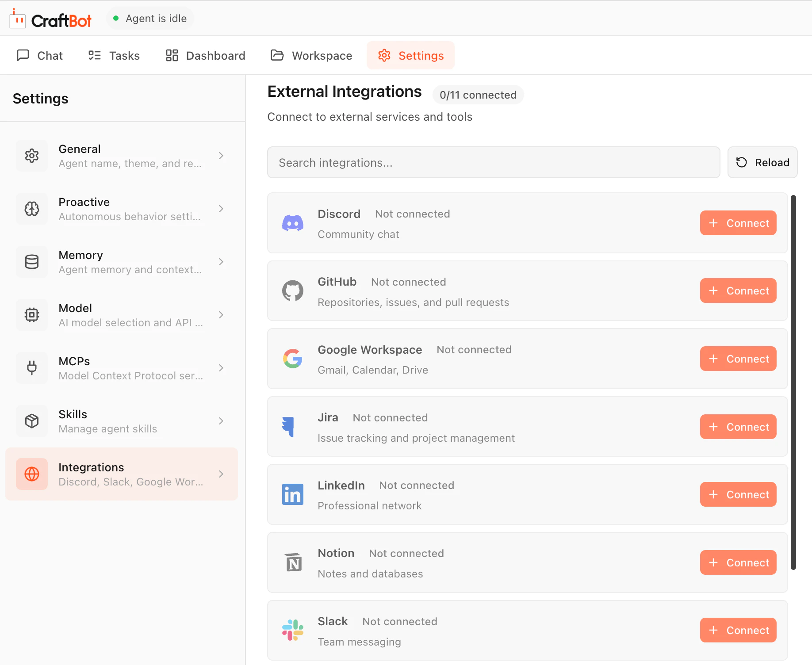Open the General settings gear icon
Viewport: 812px width, 665px height.
(32, 156)
